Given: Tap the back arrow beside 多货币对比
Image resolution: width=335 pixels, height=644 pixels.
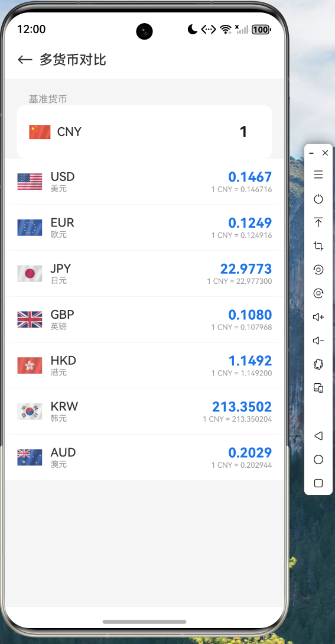Looking at the screenshot, I should tap(25, 60).
